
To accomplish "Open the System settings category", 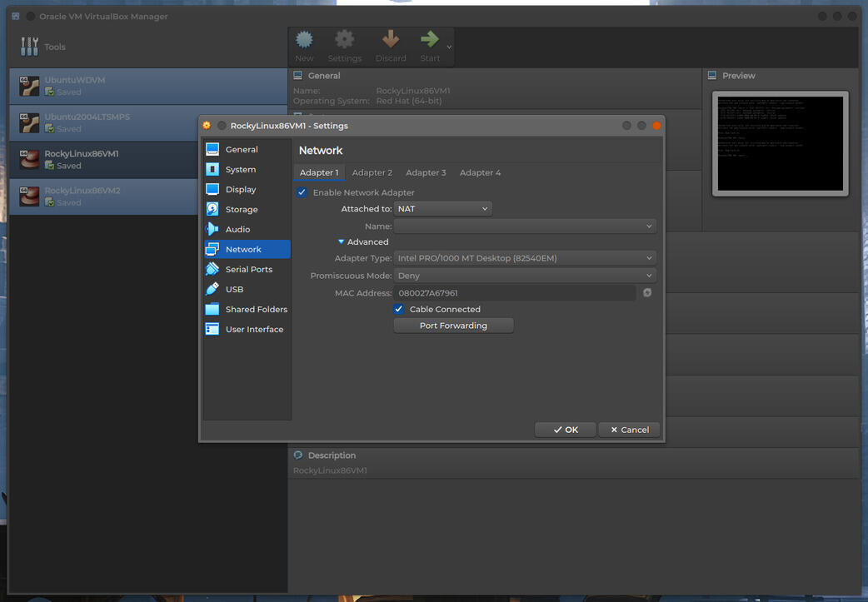I will point(247,169).
